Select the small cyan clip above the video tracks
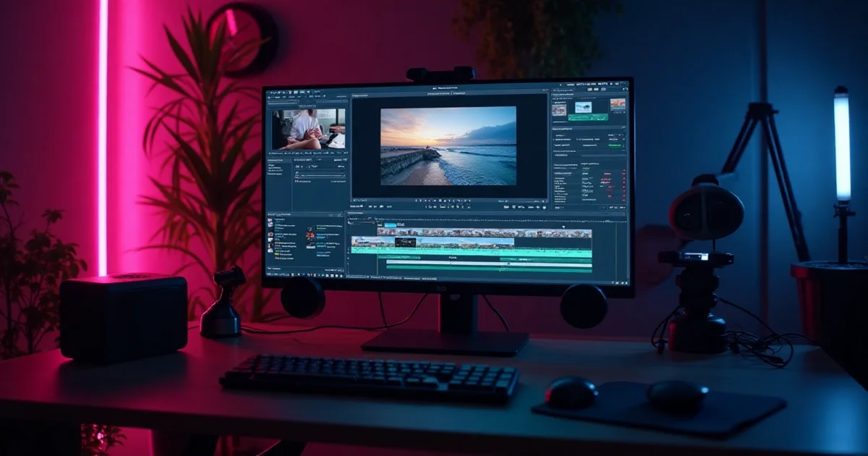The width and height of the screenshot is (868, 456). tap(390, 226)
